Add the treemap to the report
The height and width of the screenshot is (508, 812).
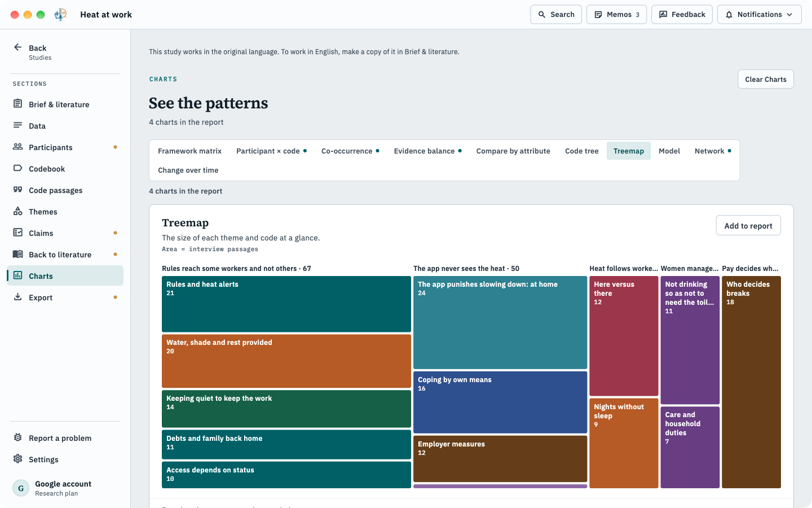click(748, 226)
